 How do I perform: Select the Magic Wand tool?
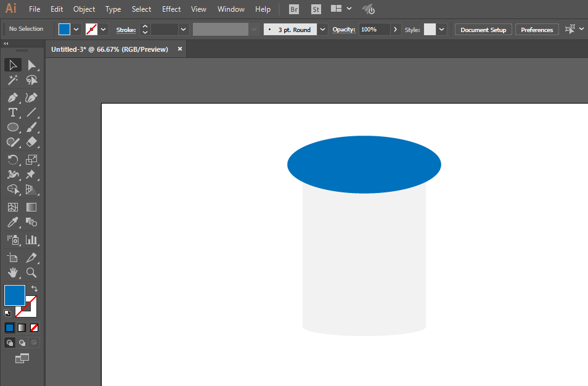tap(13, 80)
